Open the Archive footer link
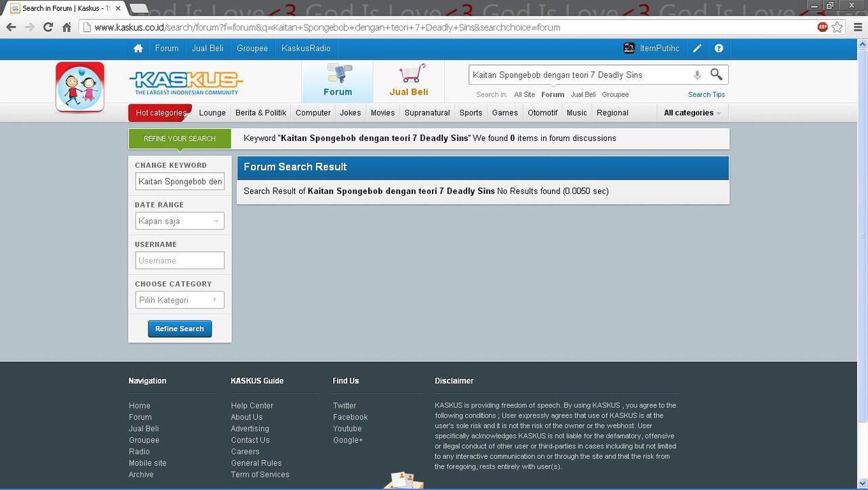This screenshot has width=868, height=490. coord(141,474)
